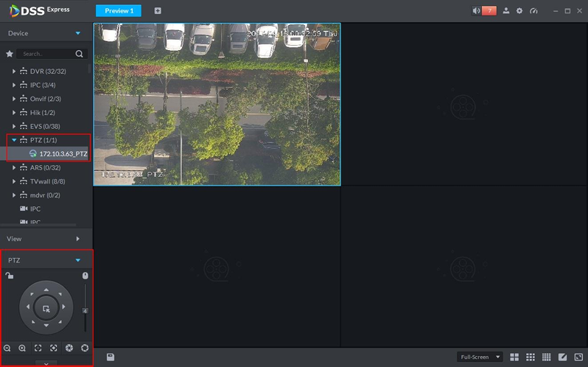Image resolution: width=588 pixels, height=367 pixels.
Task: Switch to 4-split window layout
Action: (514, 357)
